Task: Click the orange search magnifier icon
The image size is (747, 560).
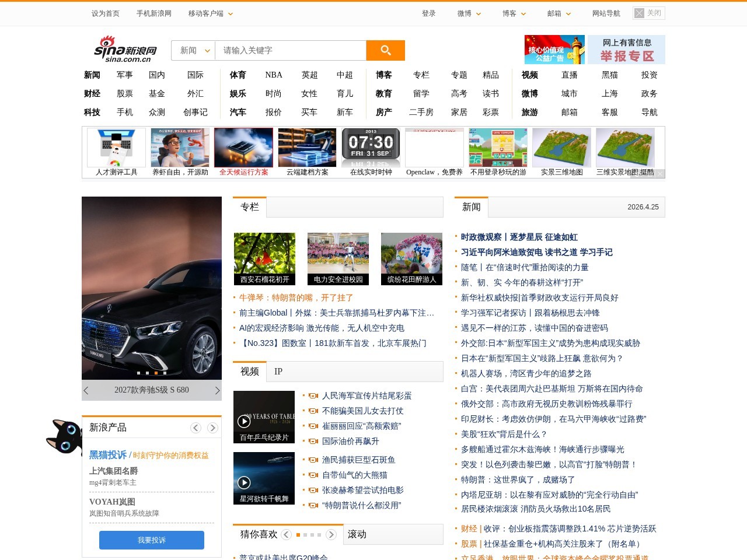Action: pyautogui.click(x=385, y=50)
